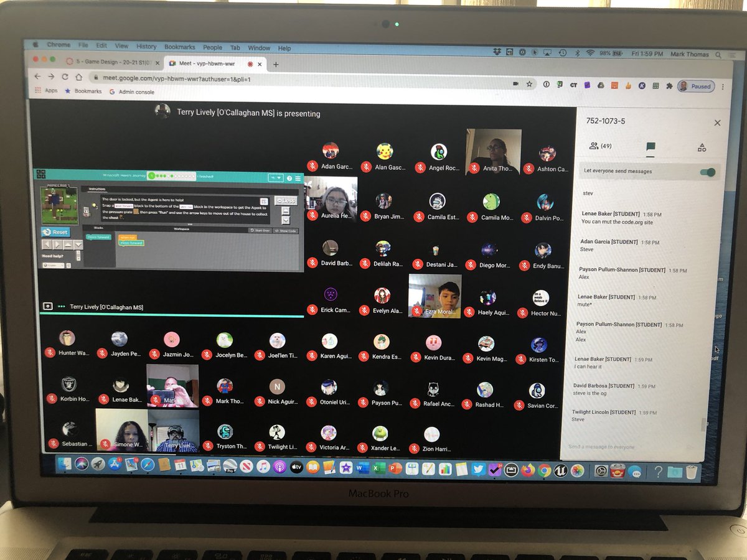Click the code.org hamburger menu icon
The height and width of the screenshot is (560, 747).
tap(298, 179)
